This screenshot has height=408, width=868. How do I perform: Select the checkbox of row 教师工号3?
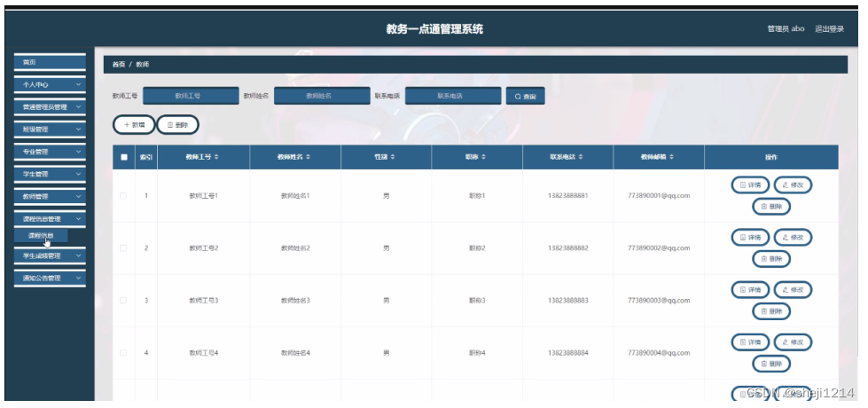click(123, 301)
